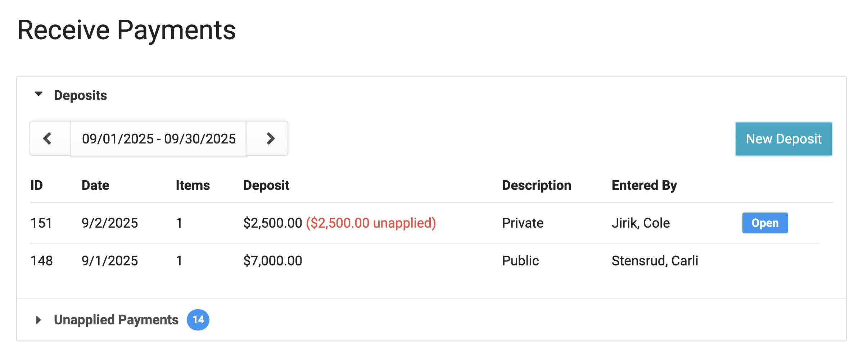Go to previous date range arrow
Image resolution: width=868 pixels, height=356 pixels.
(x=48, y=138)
